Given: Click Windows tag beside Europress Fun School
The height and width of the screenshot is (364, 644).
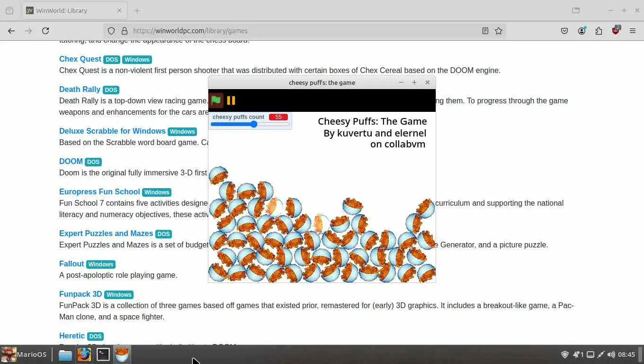Looking at the screenshot, I should click(157, 192).
